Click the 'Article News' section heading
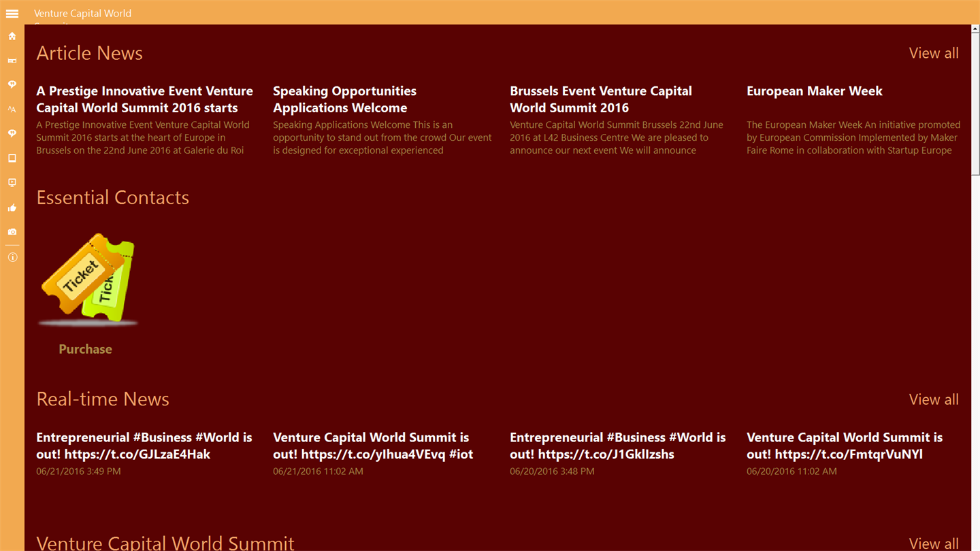 [x=89, y=53]
